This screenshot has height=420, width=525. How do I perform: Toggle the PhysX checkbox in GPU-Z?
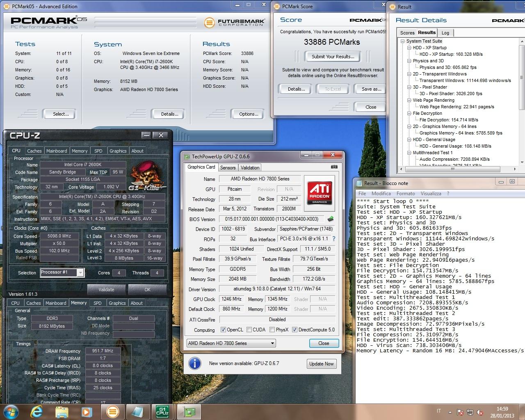272,330
